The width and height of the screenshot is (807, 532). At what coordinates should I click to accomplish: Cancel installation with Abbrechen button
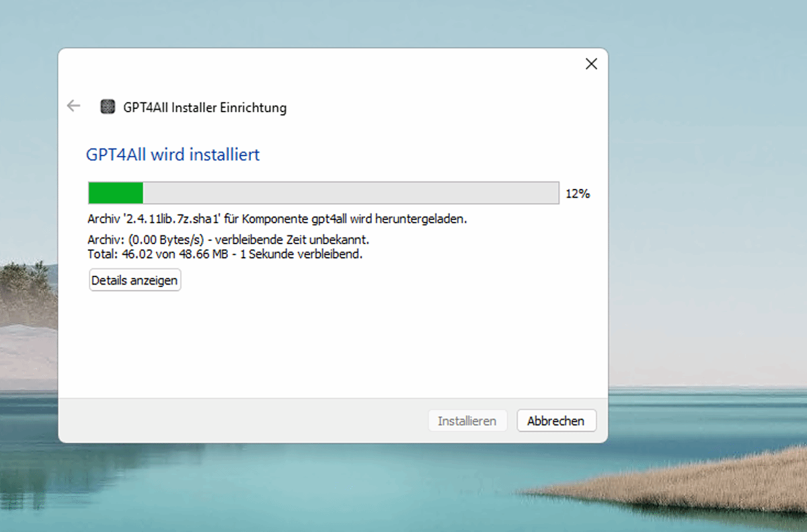click(x=555, y=421)
